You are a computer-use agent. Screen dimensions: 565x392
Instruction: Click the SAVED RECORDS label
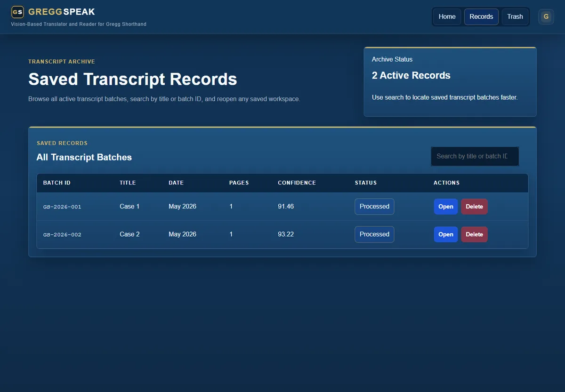(x=62, y=143)
